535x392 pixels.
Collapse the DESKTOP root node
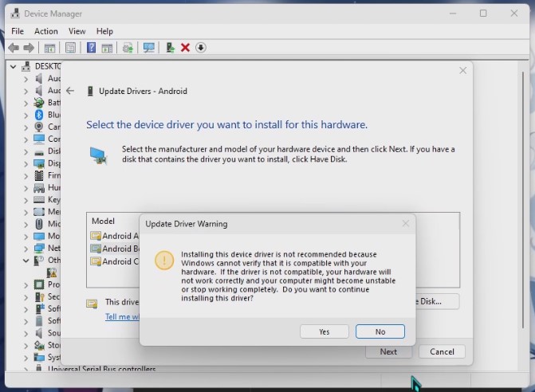pos(14,67)
